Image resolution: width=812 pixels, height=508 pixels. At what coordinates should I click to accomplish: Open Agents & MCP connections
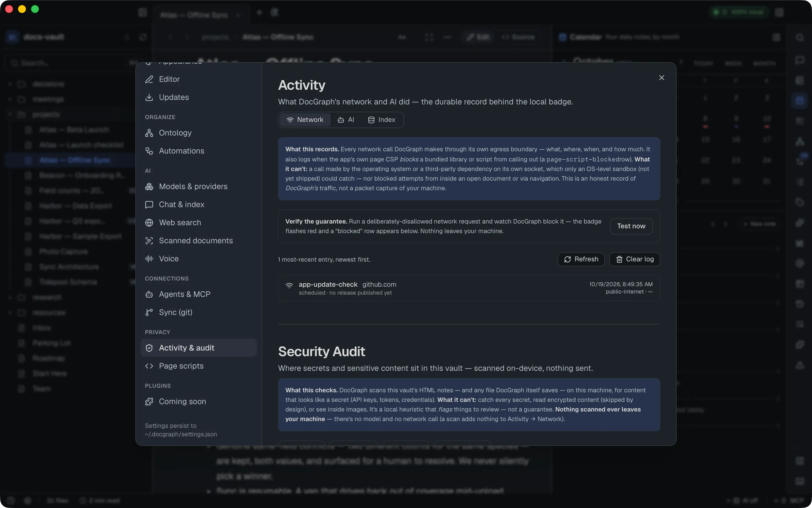199,294
